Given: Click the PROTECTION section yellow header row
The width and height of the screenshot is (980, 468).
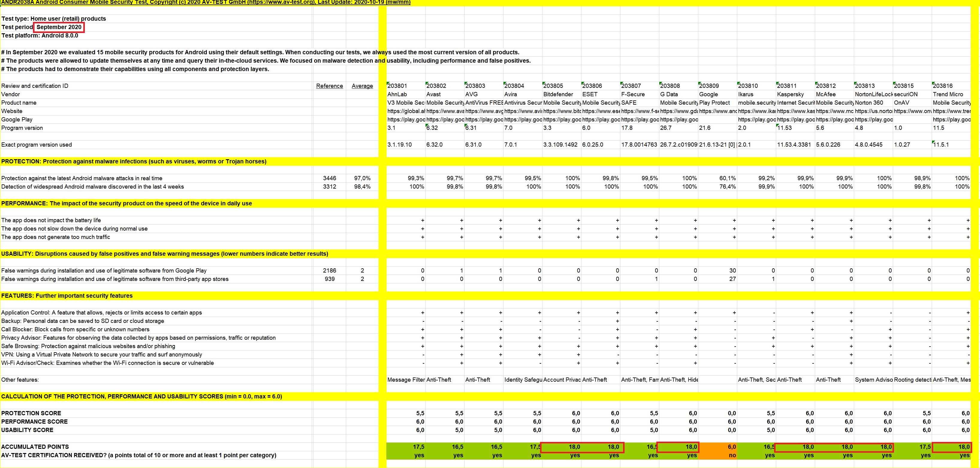Looking at the screenshot, I should [x=134, y=161].
